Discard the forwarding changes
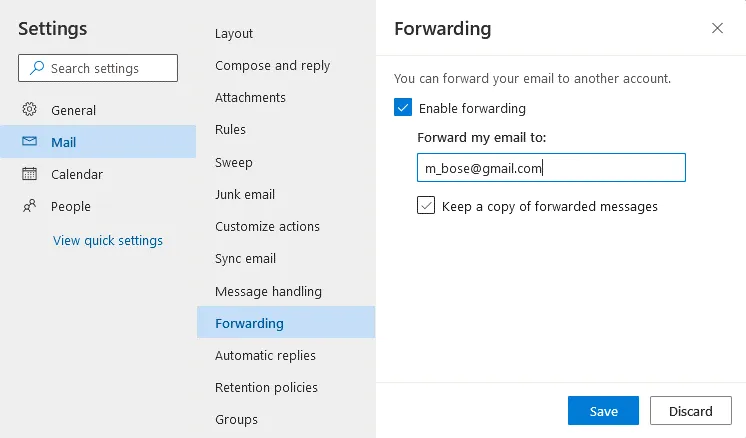The height and width of the screenshot is (438, 746). pyautogui.click(x=691, y=411)
